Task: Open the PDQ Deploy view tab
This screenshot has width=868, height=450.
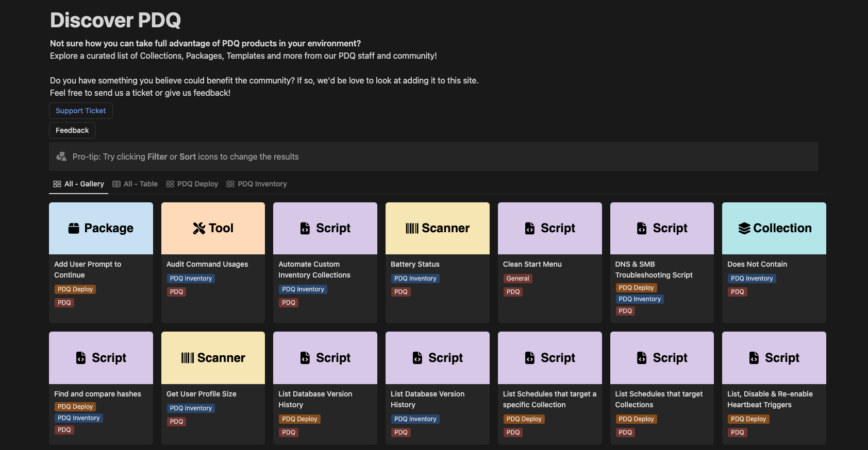Action: [192, 184]
